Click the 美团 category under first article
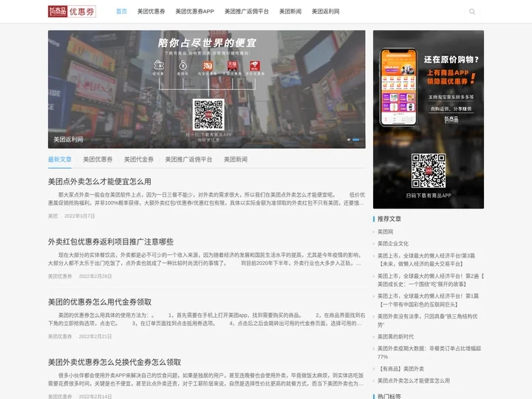Viewport: 532px width, 399px height. point(53,216)
